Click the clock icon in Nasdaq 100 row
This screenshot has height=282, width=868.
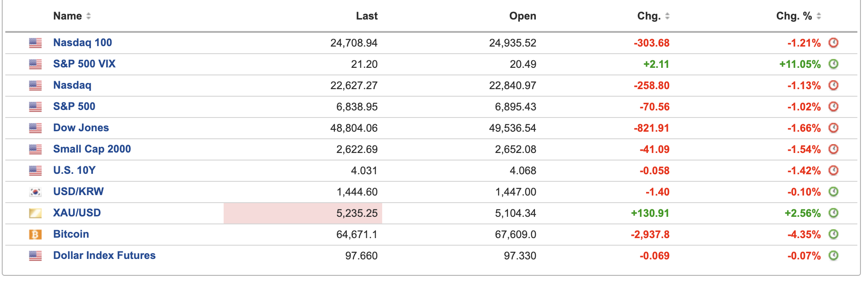point(833,43)
